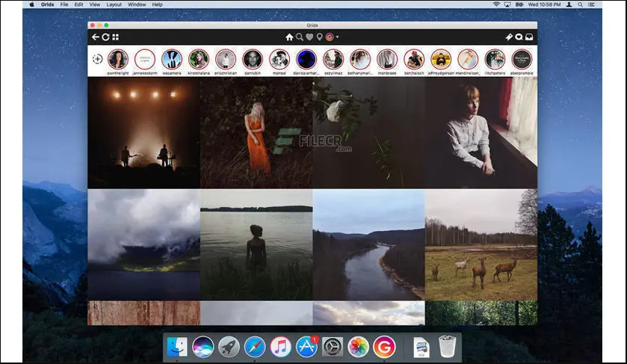The width and height of the screenshot is (627, 364).
Task: Open the Edit menu
Action: pyautogui.click(x=78, y=4)
